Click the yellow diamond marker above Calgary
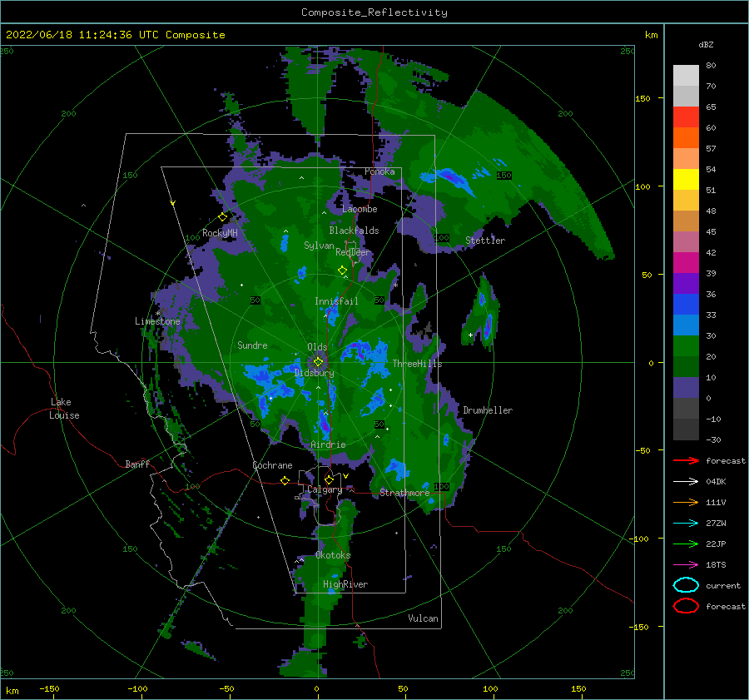 pos(329,479)
